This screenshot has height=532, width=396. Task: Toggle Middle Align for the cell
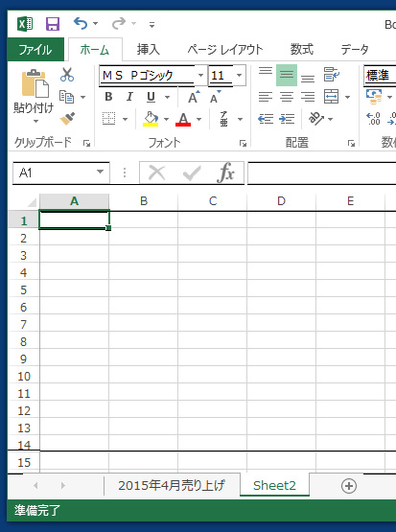coord(287,75)
